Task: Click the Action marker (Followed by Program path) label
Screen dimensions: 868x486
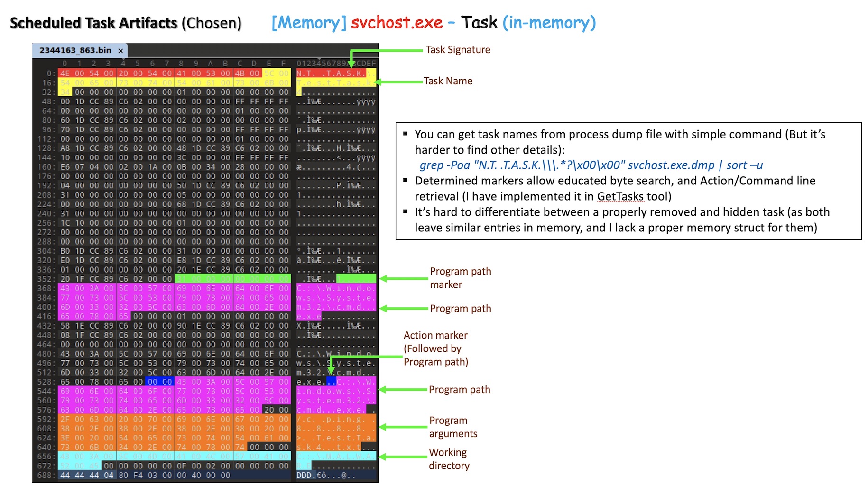Action: [436, 348]
